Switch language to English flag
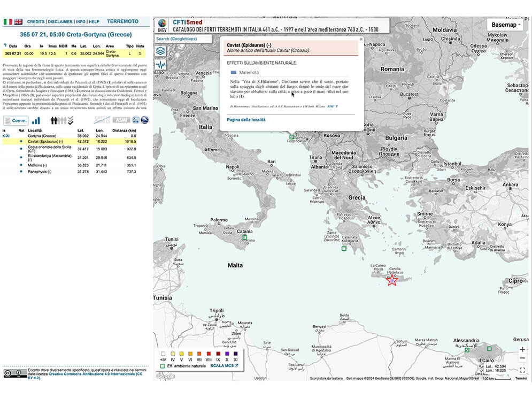 click(18, 22)
